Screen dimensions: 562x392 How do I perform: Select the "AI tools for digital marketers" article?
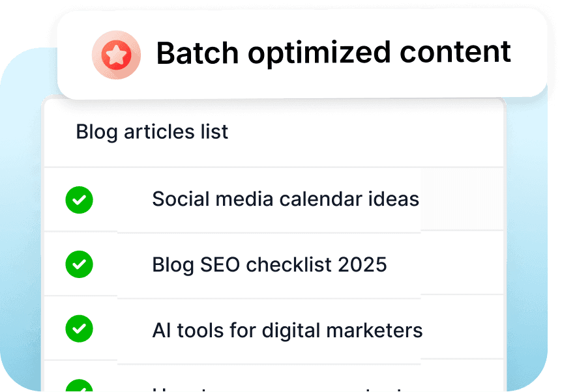287,330
